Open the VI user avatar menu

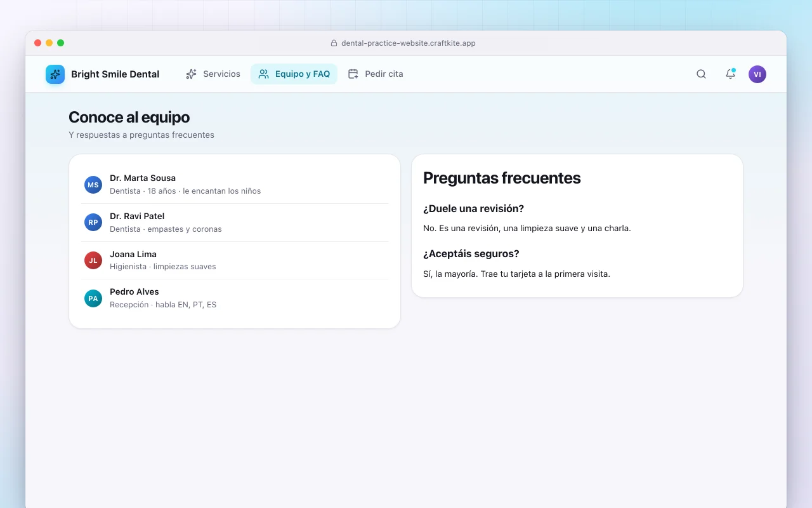point(757,74)
